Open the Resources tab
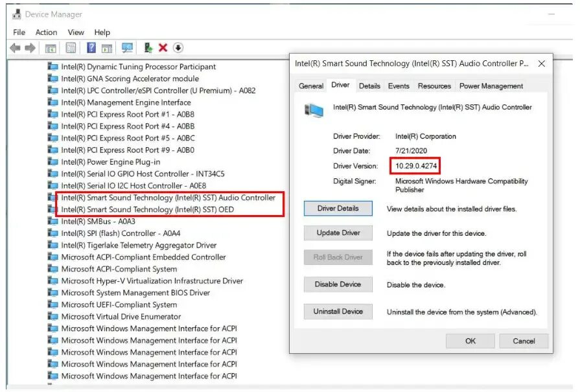580x392 pixels. [x=434, y=86]
